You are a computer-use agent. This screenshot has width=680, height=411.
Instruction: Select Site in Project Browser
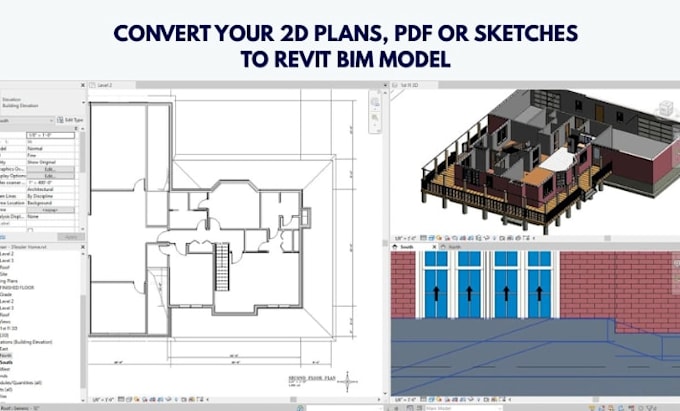coord(4,274)
